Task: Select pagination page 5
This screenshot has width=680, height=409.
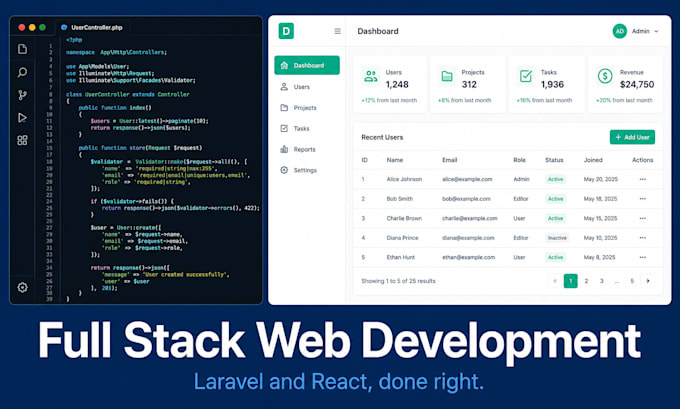Action: tap(632, 281)
